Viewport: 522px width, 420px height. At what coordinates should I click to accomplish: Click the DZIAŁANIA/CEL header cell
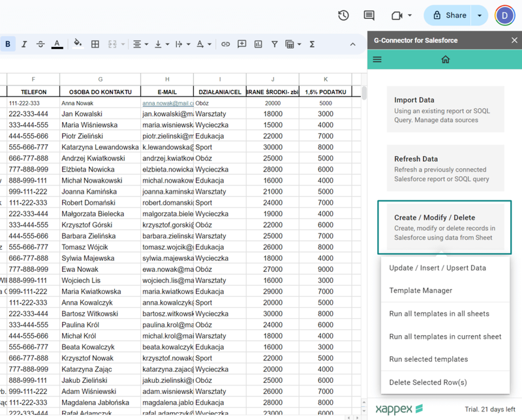[x=220, y=91]
